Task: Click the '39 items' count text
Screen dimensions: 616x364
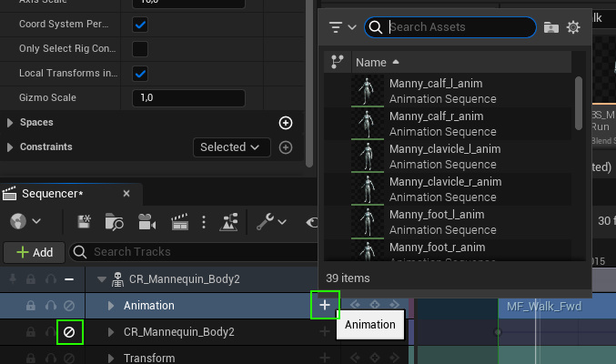Action: tap(348, 278)
